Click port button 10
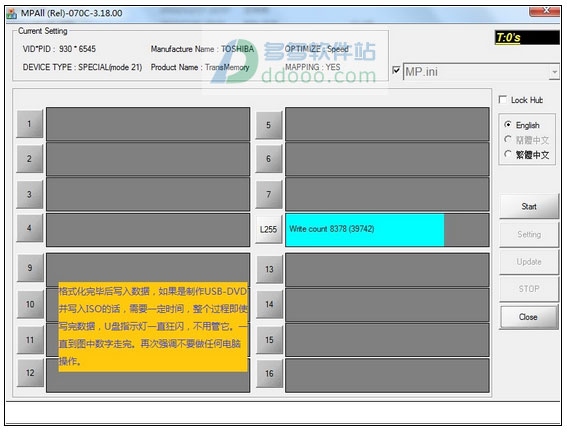The image size is (567, 433). click(30, 304)
